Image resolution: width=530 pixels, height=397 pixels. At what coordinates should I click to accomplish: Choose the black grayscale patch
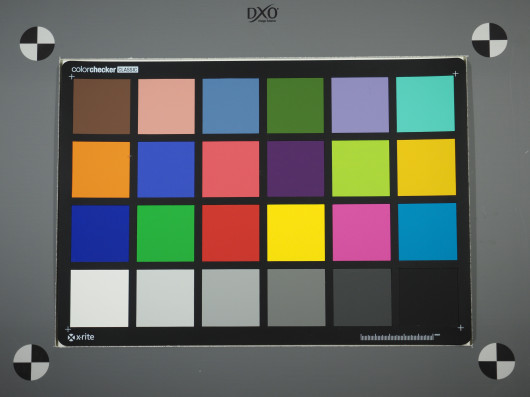pyautogui.click(x=428, y=297)
